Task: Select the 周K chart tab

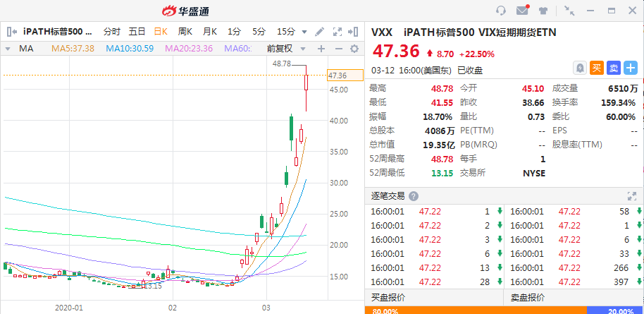Action: click(x=185, y=32)
